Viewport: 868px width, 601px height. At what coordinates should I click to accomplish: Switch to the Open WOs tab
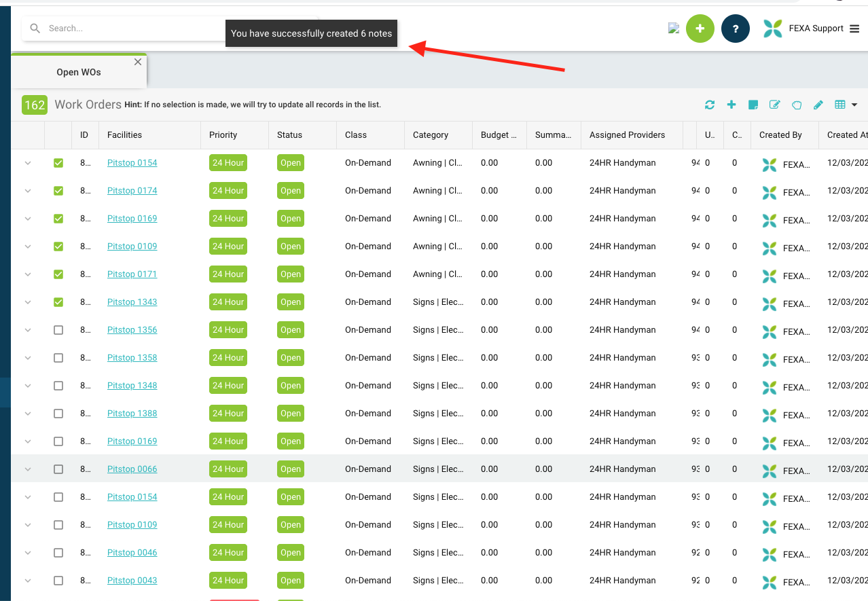click(x=78, y=72)
